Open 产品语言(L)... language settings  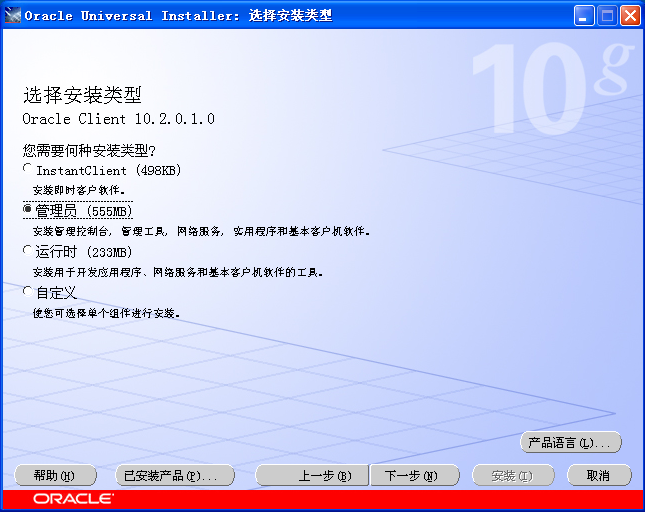(x=571, y=442)
